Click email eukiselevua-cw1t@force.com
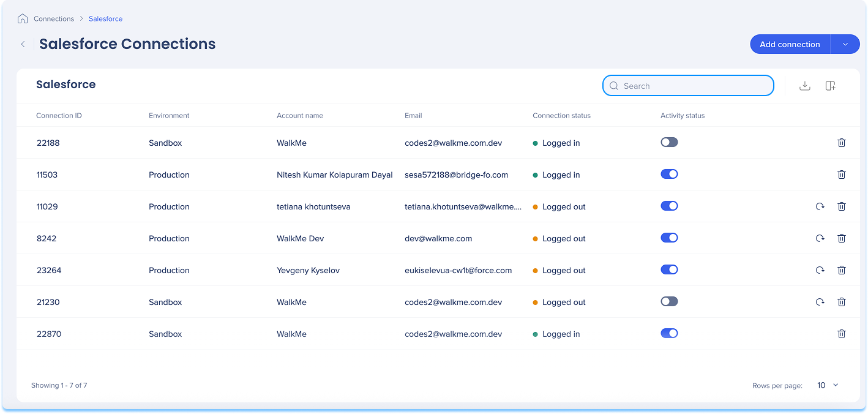This screenshot has width=868, height=414. [458, 270]
